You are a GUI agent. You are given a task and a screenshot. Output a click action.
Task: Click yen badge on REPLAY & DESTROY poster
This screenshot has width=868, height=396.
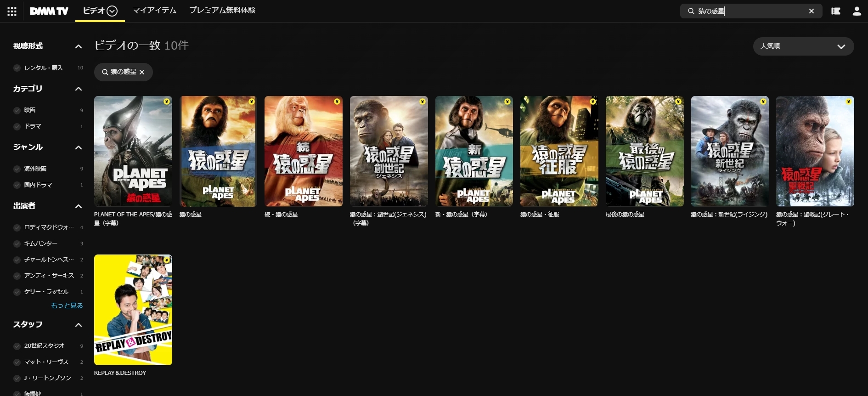pyautogui.click(x=167, y=260)
